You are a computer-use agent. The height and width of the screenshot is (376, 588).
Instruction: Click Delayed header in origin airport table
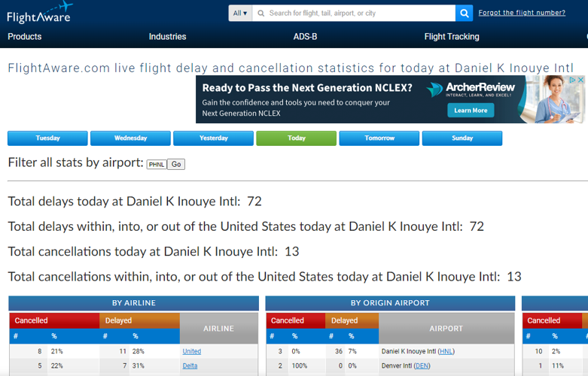point(352,320)
